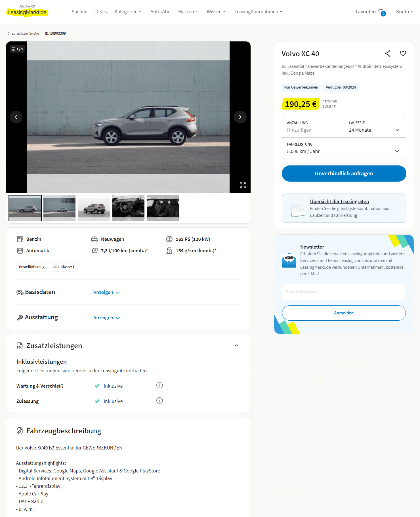Click the ID: 10903309 text
Image resolution: width=420 pixels, height=517 pixels.
coord(55,33)
